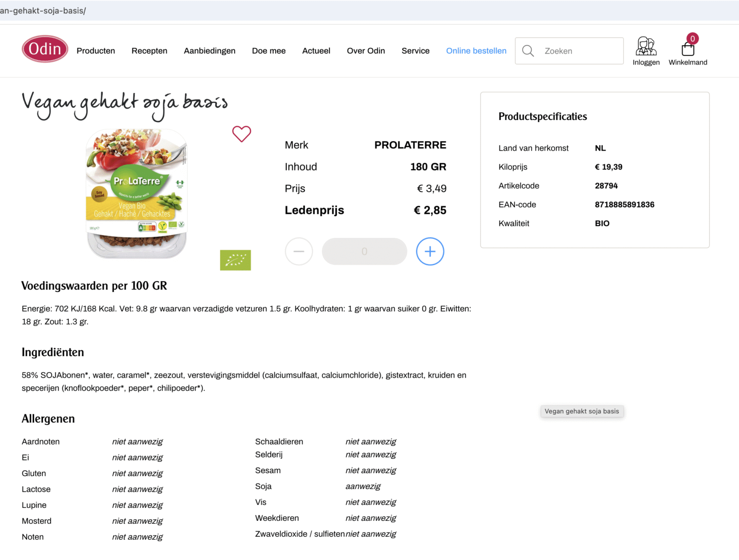Select the Aardnoten allergen label

point(41,442)
